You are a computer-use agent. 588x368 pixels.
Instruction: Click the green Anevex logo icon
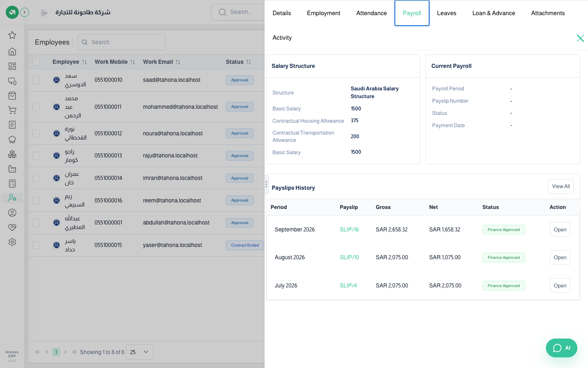[12, 12]
